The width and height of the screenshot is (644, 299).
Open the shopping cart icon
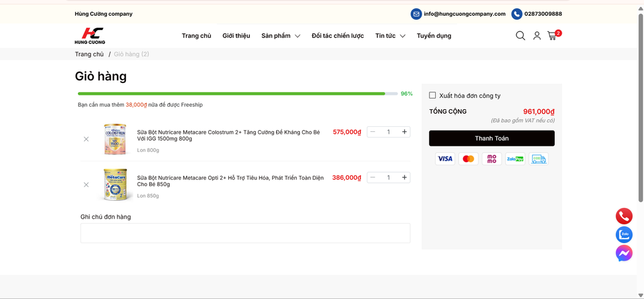(x=552, y=36)
